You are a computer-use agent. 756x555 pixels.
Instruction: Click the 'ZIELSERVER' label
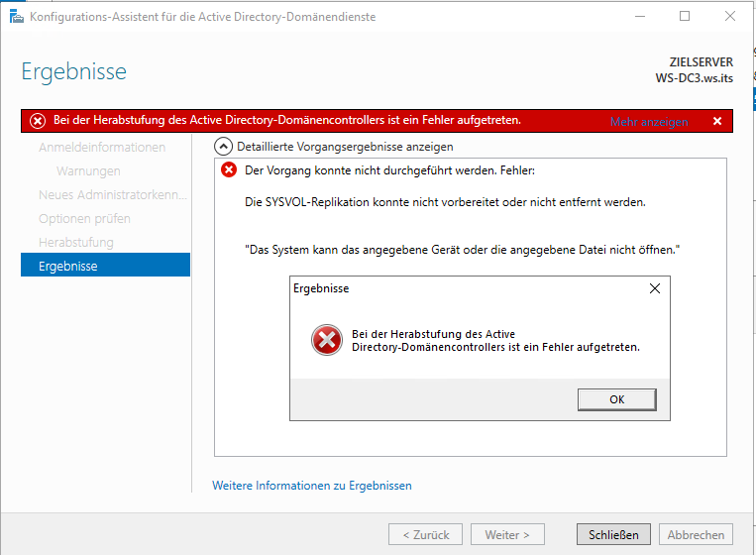coord(702,62)
